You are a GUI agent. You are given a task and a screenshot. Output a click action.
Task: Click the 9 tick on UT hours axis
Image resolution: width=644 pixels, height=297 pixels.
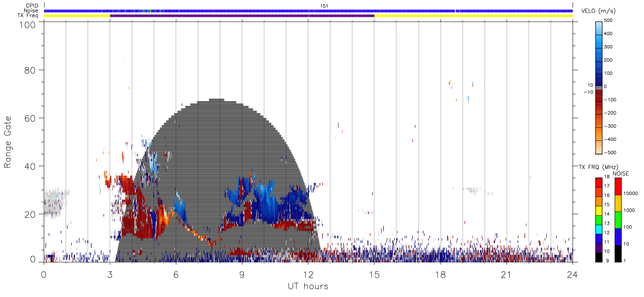point(242,275)
